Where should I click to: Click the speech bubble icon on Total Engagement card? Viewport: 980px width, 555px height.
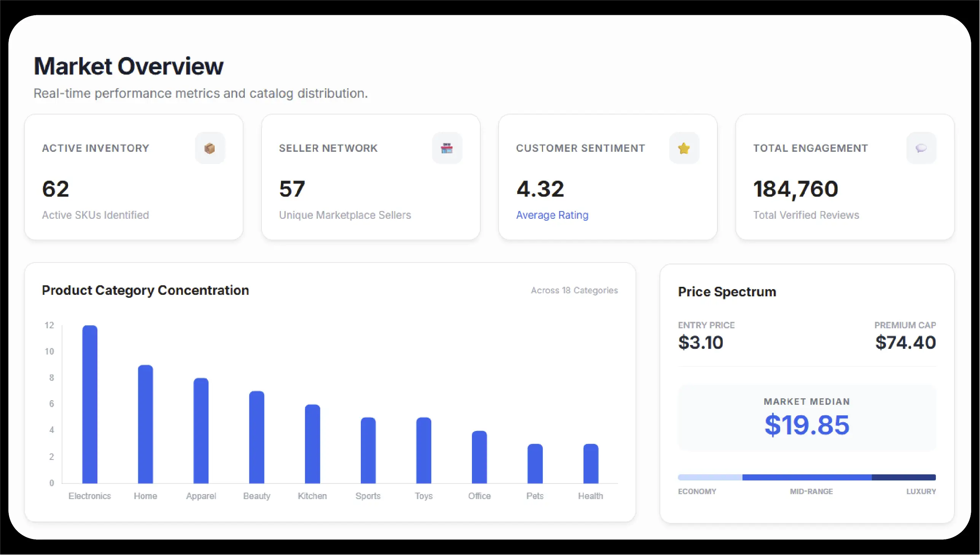921,148
